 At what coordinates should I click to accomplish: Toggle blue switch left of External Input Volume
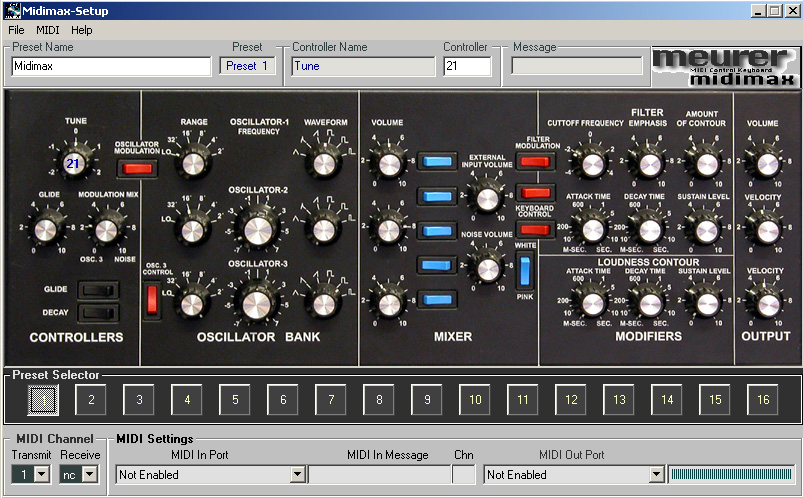click(x=437, y=196)
